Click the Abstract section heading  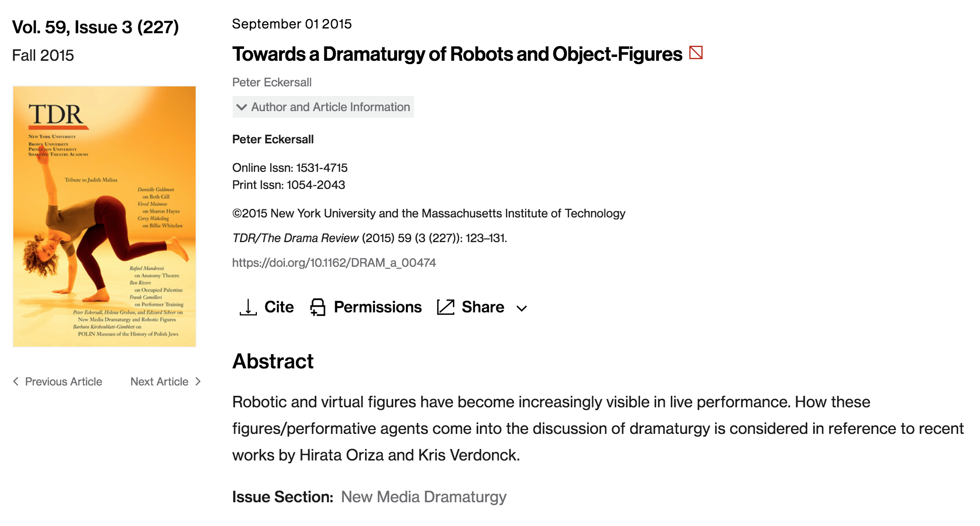click(x=273, y=361)
